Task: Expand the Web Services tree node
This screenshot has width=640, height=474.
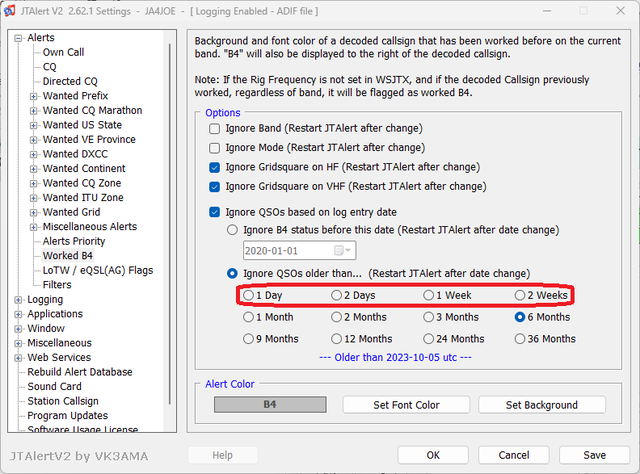Action: [x=18, y=358]
